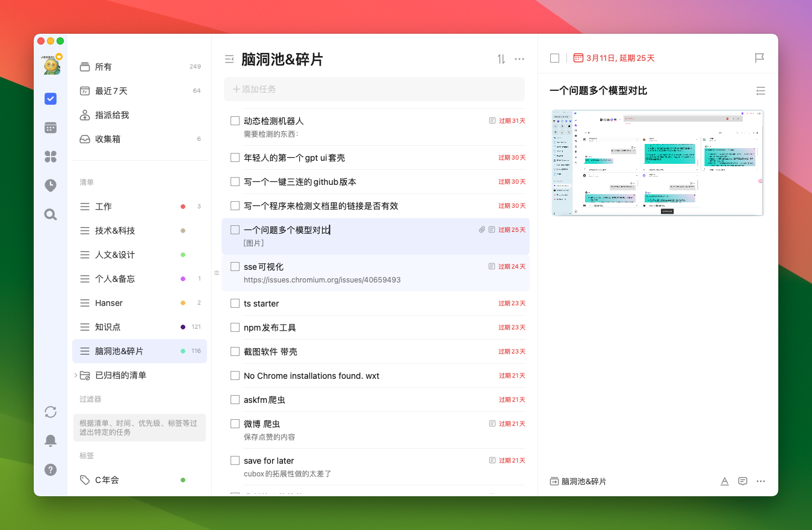This screenshot has height=530, width=812.
Task: Check off 写一个一键三连的 github 版本
Action: coord(235,182)
